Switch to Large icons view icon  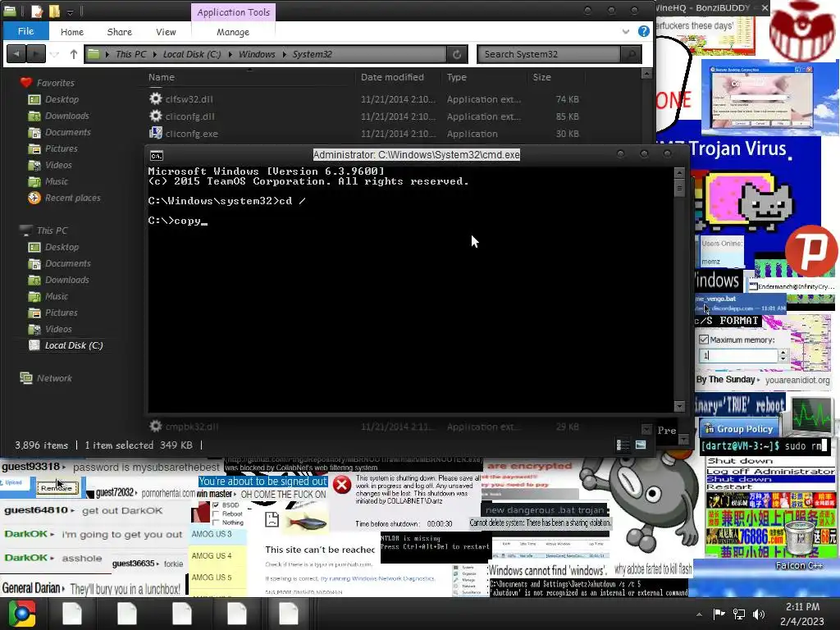coord(641,445)
